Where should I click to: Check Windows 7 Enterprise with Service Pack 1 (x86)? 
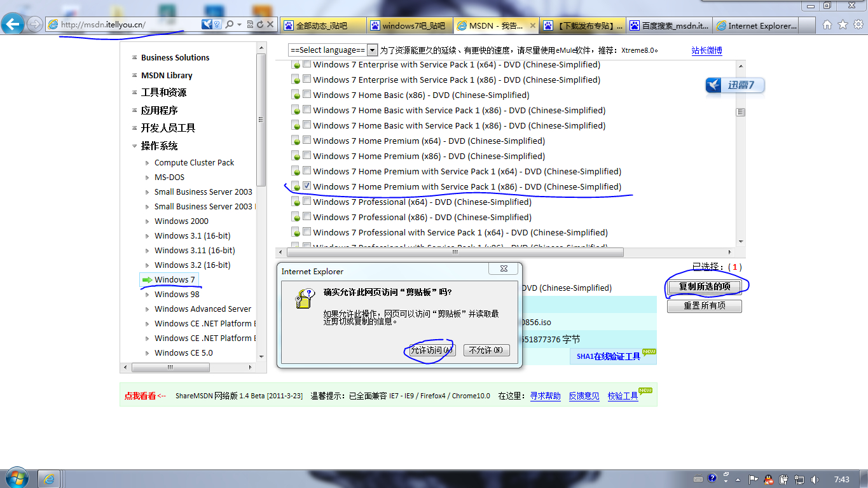click(x=307, y=80)
